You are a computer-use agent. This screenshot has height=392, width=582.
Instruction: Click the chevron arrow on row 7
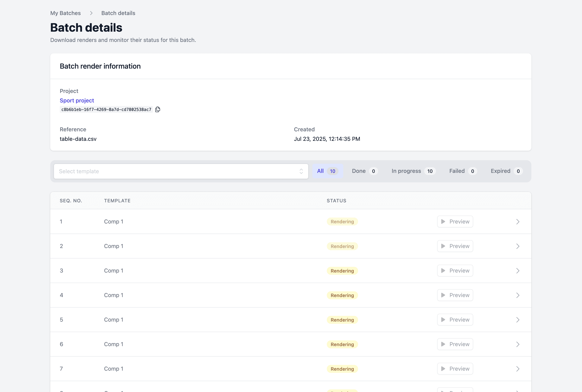pos(518,369)
